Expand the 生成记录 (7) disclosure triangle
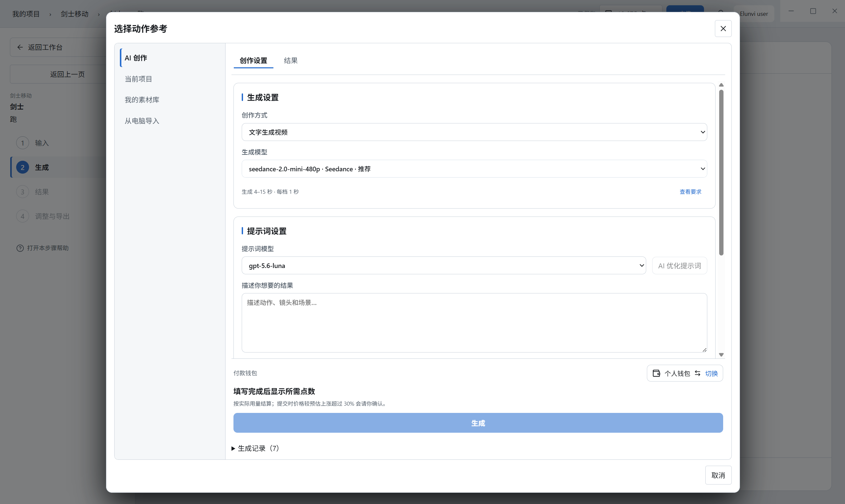This screenshot has height=504, width=845. 233,449
